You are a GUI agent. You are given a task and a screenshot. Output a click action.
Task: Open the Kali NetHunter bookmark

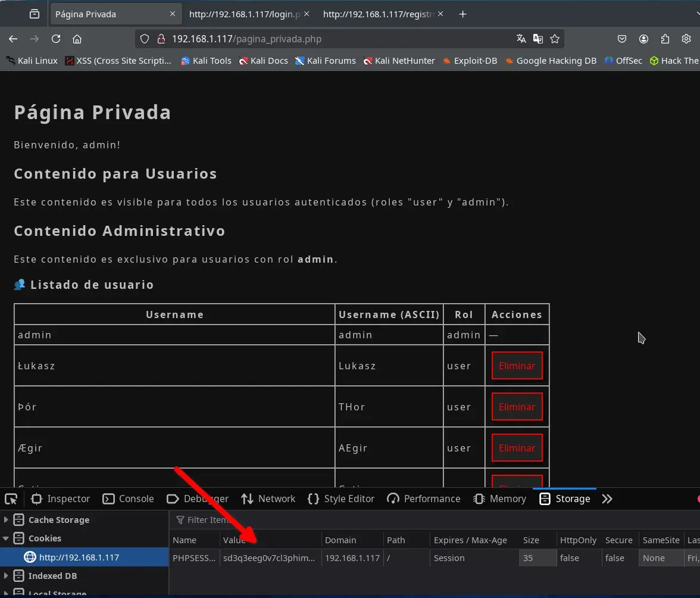tap(399, 61)
